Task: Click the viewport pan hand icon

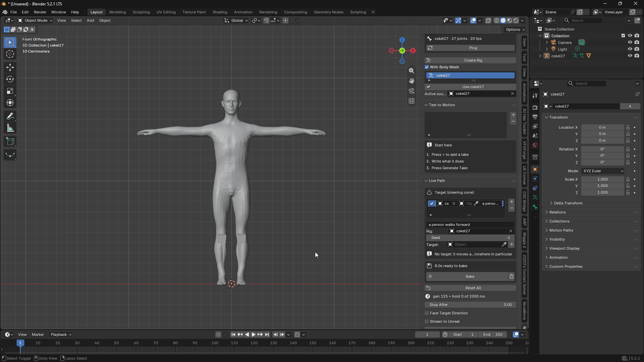Action: (412, 81)
